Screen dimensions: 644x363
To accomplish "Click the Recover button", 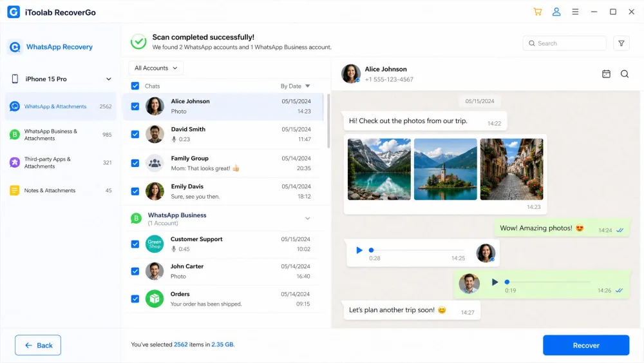I will (x=585, y=346).
